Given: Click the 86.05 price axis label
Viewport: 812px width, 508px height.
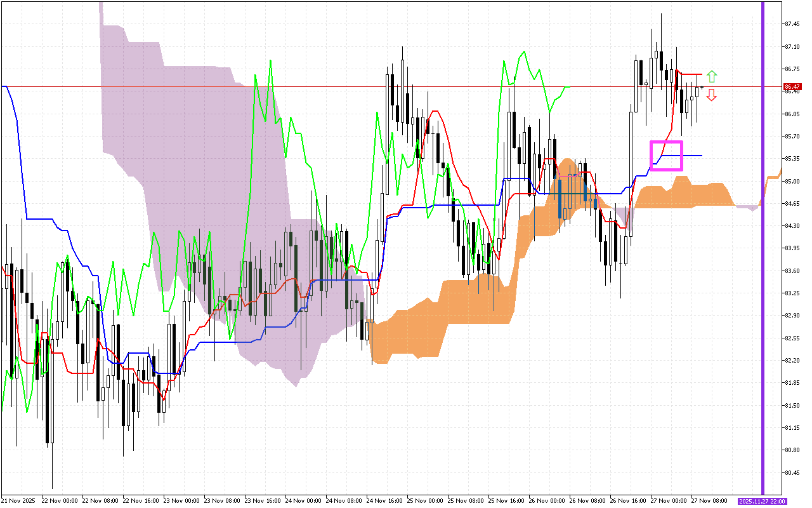Looking at the screenshot, I should (x=792, y=114).
